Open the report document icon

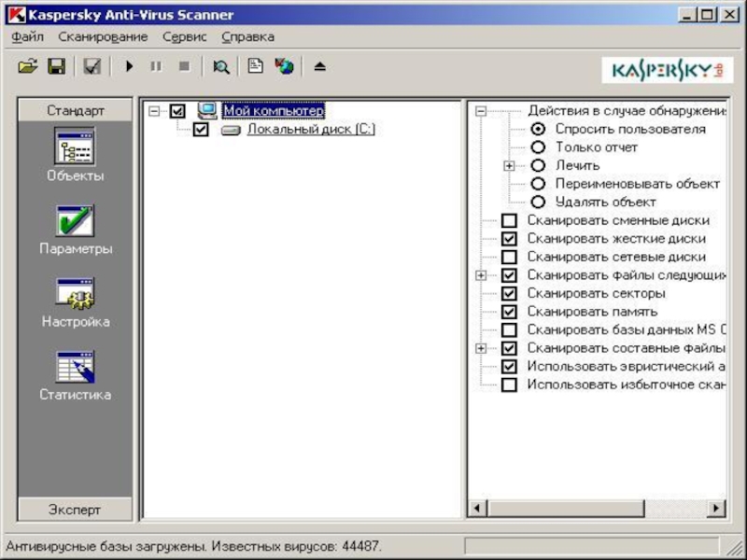(255, 66)
